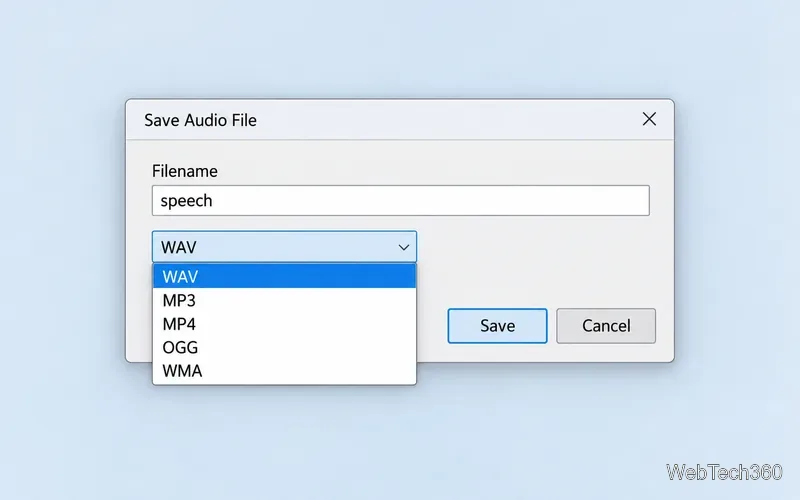Close the Save Audio File dialog
The width and height of the screenshot is (800, 500).
pos(649,119)
